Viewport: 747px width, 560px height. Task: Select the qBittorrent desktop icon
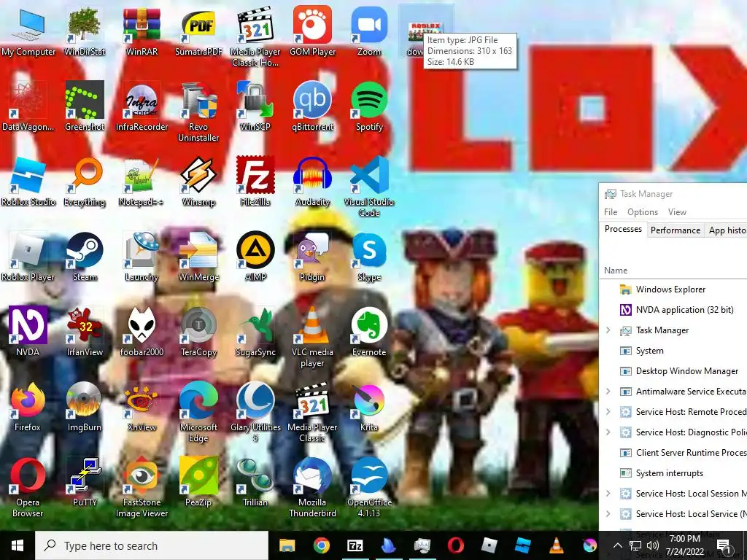312,106
